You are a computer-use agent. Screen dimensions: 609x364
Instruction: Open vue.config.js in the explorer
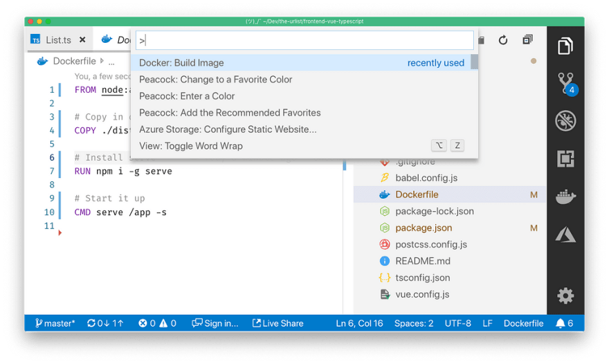click(450, 295)
